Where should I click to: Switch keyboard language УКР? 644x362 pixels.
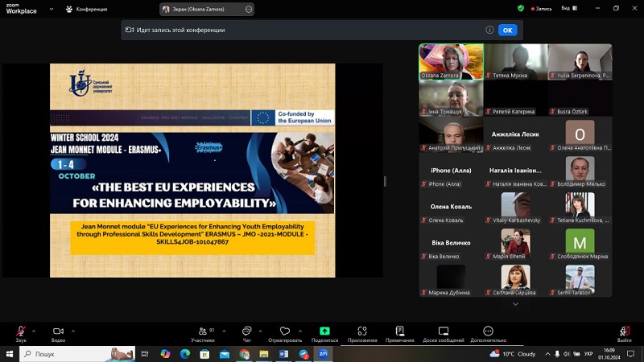(x=588, y=354)
